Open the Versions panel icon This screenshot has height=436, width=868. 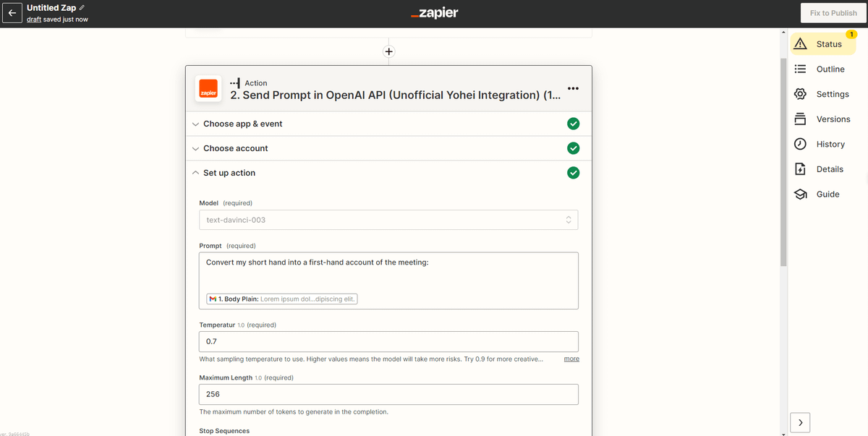coord(801,119)
